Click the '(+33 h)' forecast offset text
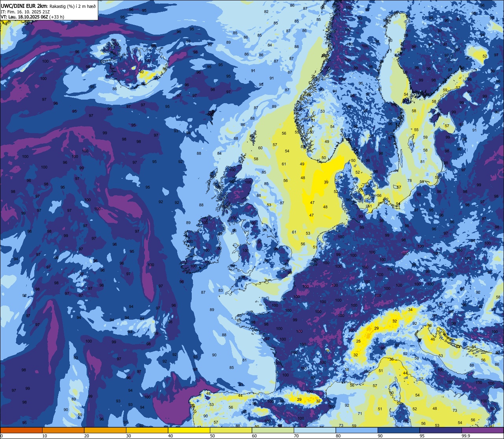504x439 pixels. click(x=57, y=17)
